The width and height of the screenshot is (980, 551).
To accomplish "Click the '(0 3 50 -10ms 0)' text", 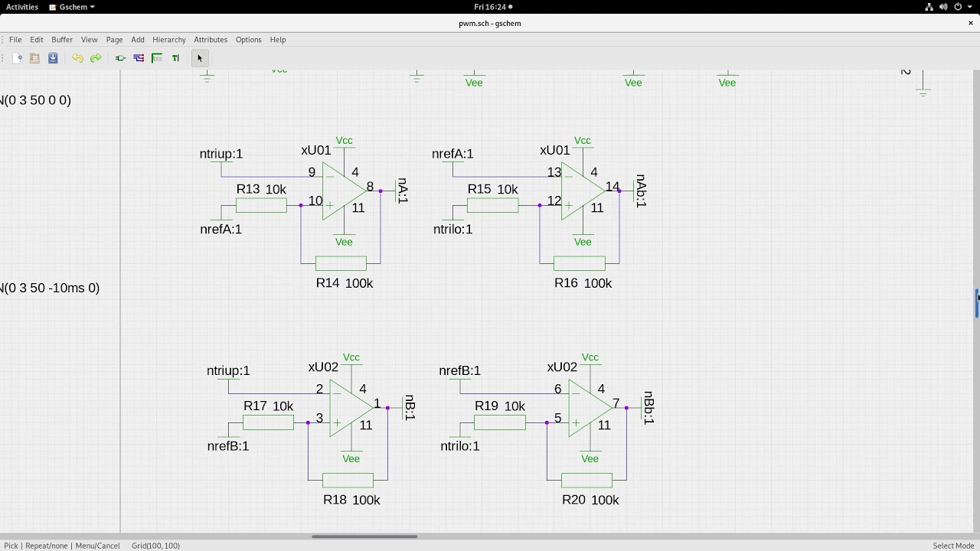I will 51,288.
